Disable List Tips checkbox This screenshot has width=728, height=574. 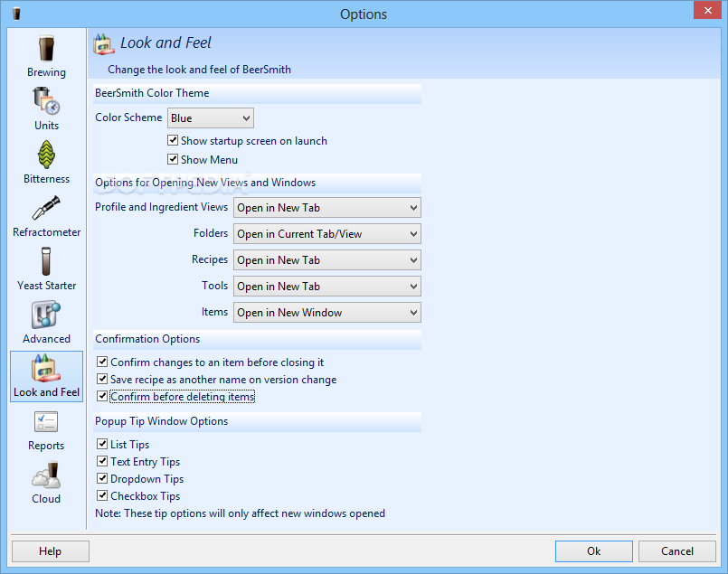coord(102,444)
